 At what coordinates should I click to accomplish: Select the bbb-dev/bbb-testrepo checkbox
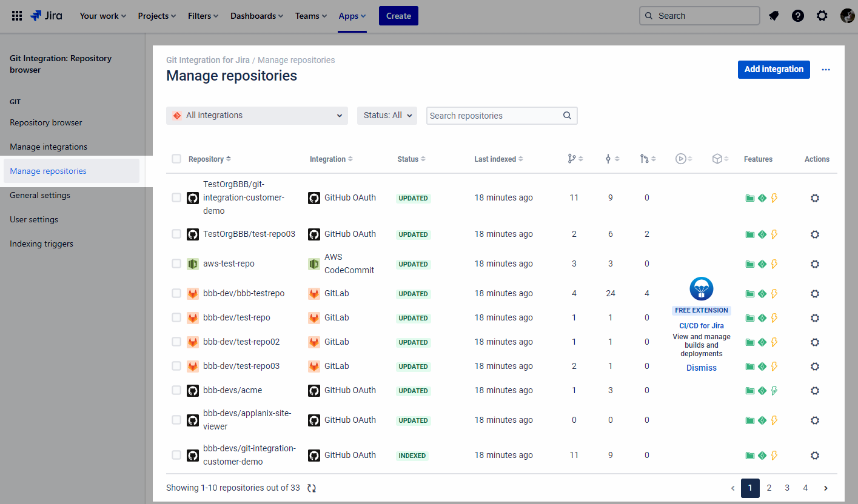click(x=176, y=293)
